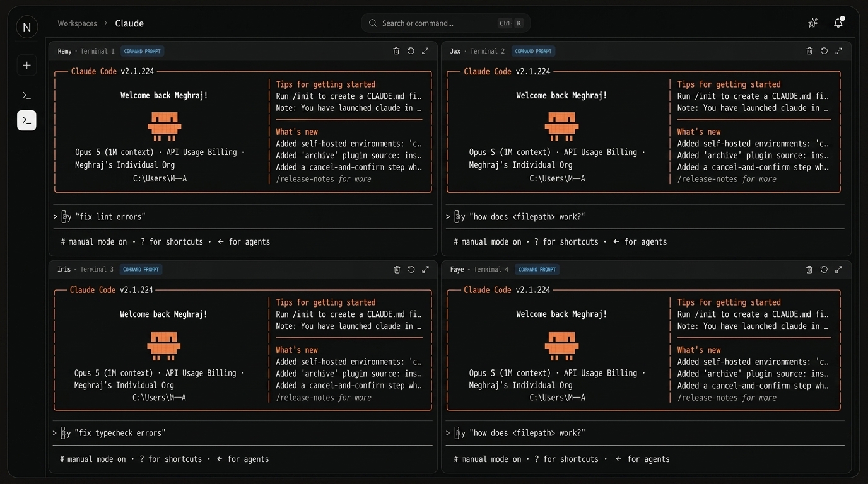Delete Remy Terminal 1 with trash icon

396,51
